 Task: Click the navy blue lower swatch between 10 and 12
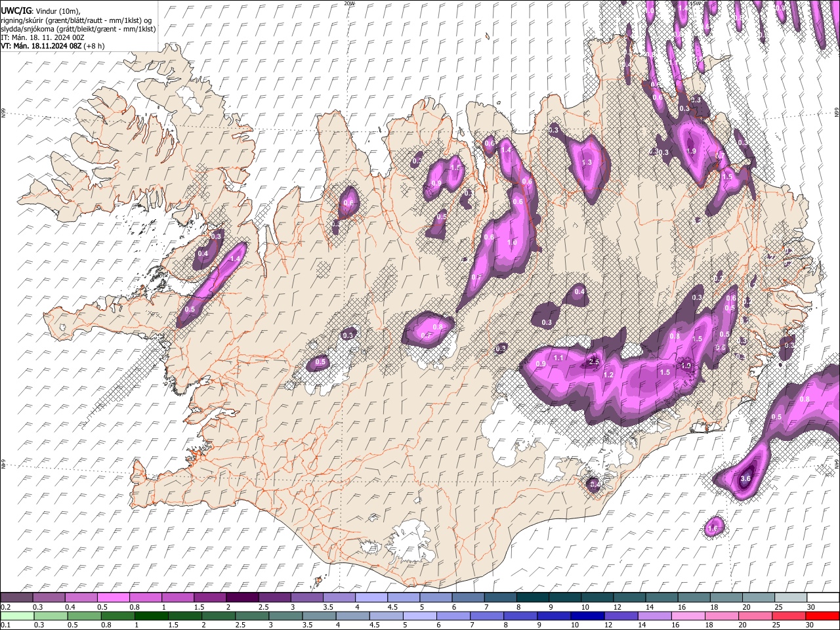pos(587,616)
